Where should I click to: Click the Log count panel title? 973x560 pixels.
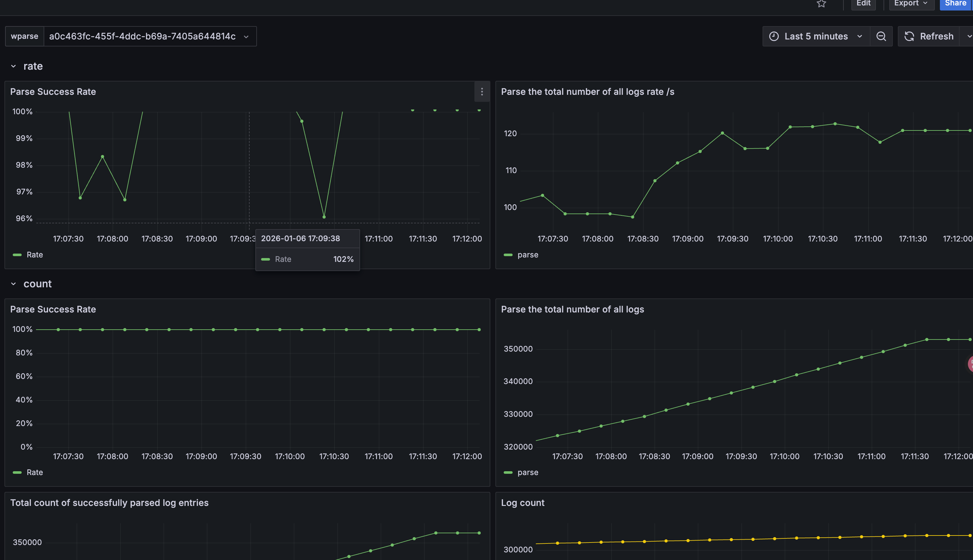(x=522, y=503)
